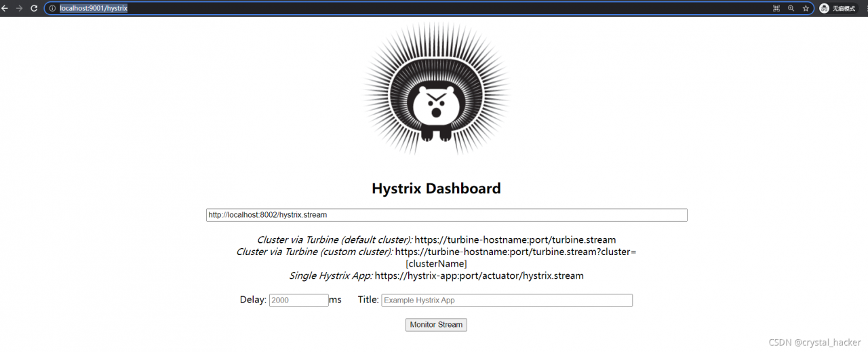Image resolution: width=868 pixels, height=352 pixels.
Task: Open the QR code icon in address bar
Action: tap(776, 8)
